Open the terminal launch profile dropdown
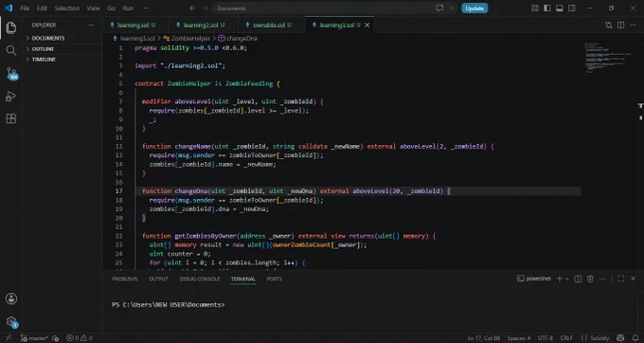 (x=567, y=279)
